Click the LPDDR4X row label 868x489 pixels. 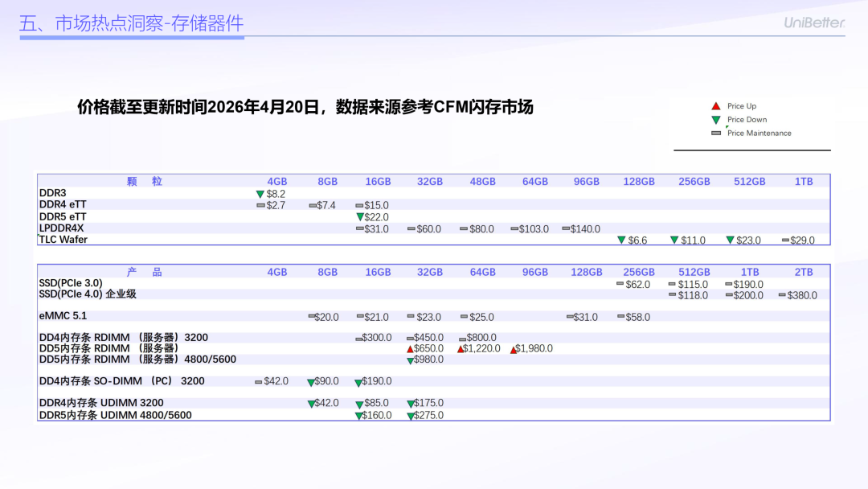point(61,228)
